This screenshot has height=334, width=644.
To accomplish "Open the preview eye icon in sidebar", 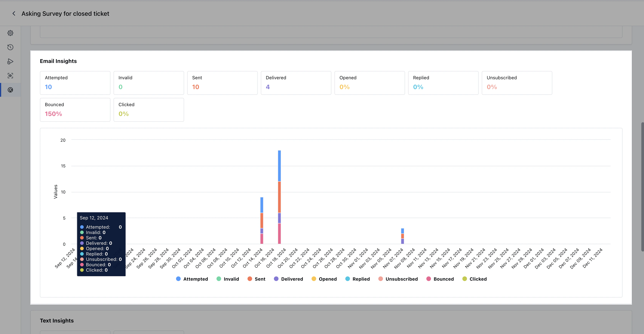I will pyautogui.click(x=10, y=75).
